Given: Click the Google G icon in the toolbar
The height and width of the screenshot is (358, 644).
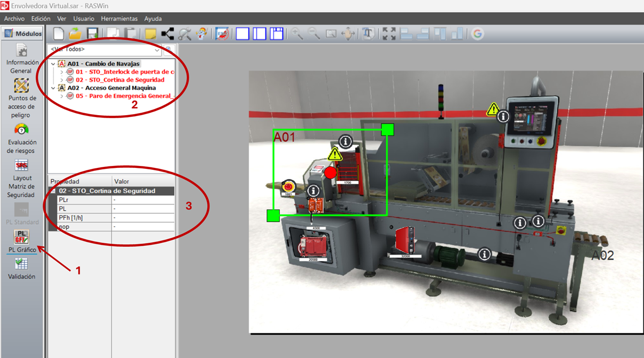Looking at the screenshot, I should pyautogui.click(x=477, y=34).
